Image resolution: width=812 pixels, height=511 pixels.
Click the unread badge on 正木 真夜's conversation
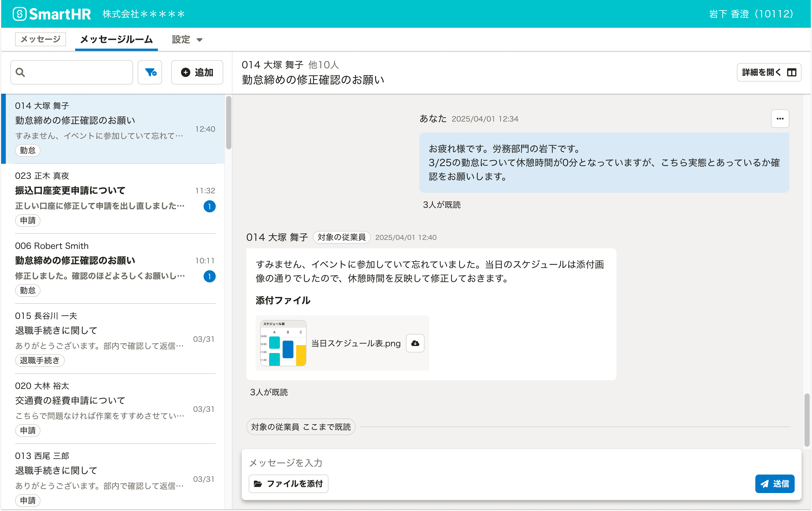click(x=210, y=206)
